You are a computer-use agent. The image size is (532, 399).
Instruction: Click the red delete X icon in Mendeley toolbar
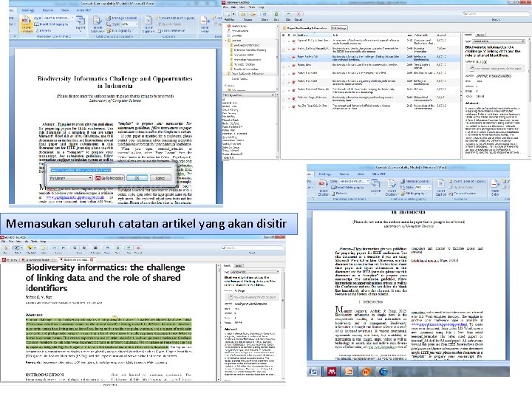coord(299,14)
